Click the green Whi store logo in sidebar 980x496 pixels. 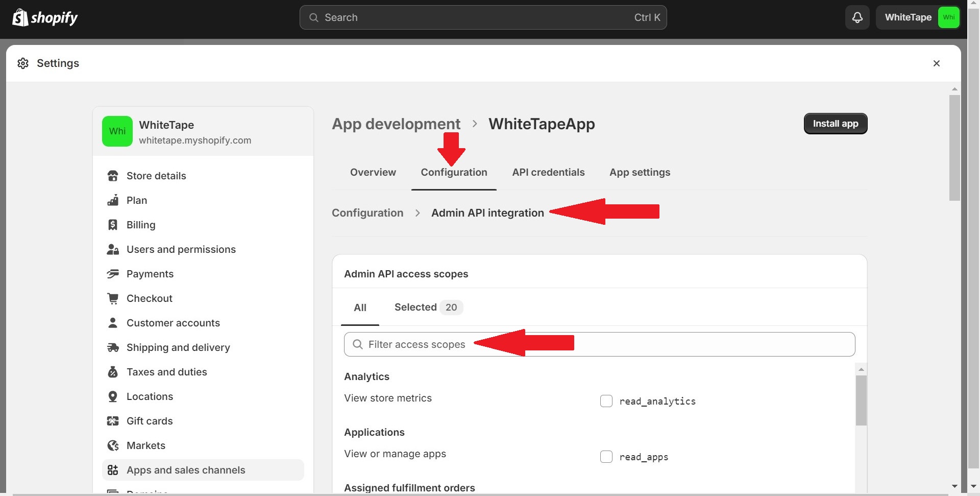point(117,131)
